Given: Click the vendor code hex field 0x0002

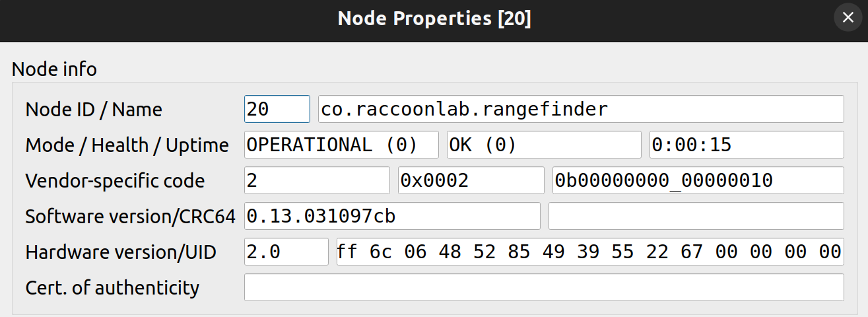Looking at the screenshot, I should 471,180.
